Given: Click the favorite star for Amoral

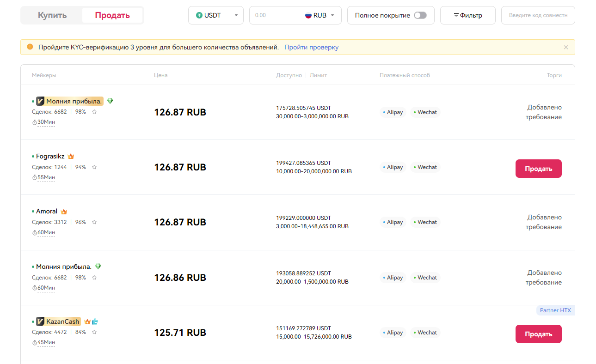Looking at the screenshot, I should [94, 222].
